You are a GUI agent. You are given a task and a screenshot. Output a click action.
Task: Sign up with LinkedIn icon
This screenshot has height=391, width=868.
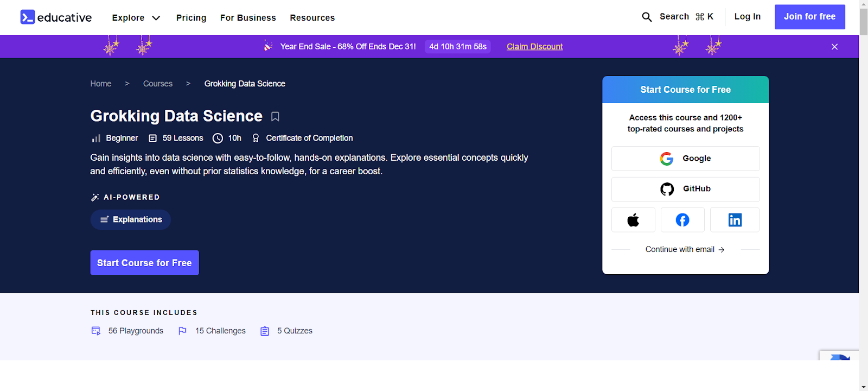[735, 220]
